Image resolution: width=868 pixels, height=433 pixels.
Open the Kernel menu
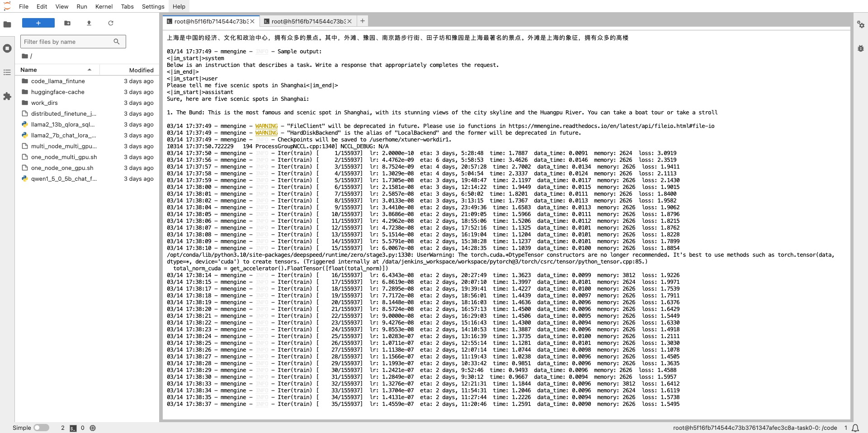click(x=104, y=6)
